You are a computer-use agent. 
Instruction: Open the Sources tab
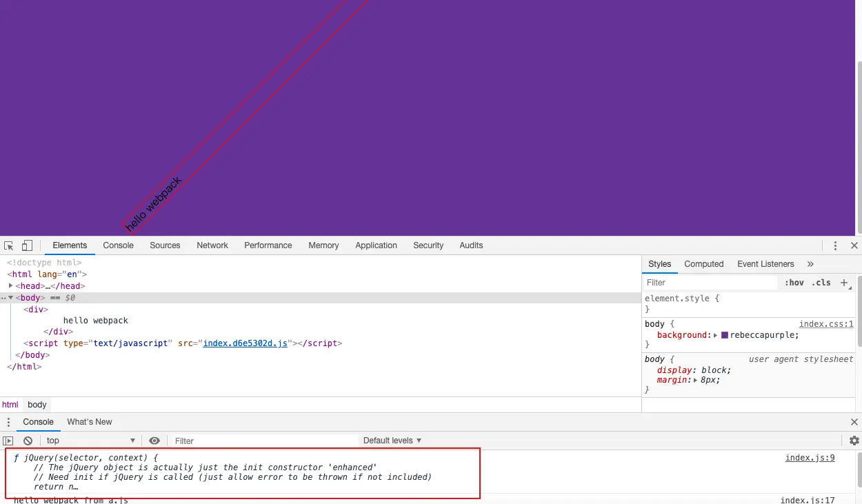(165, 245)
